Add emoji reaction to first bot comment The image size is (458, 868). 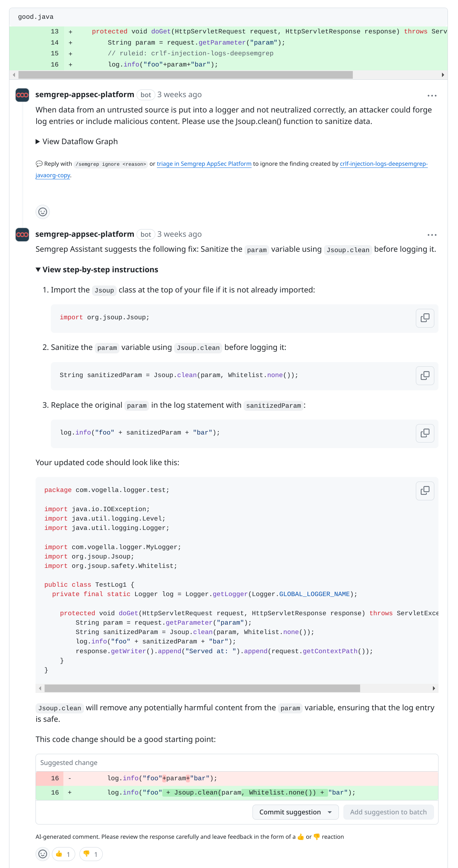pos(42,212)
